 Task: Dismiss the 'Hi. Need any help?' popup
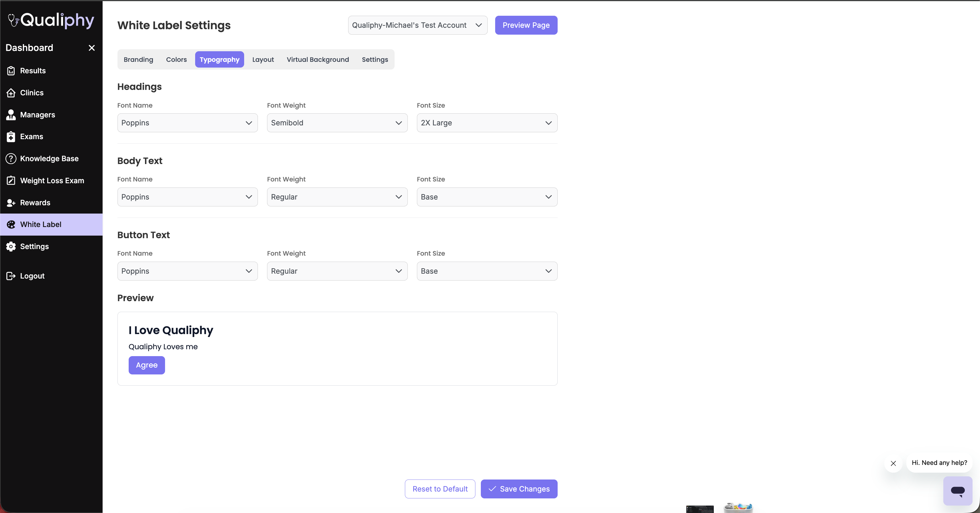click(893, 463)
